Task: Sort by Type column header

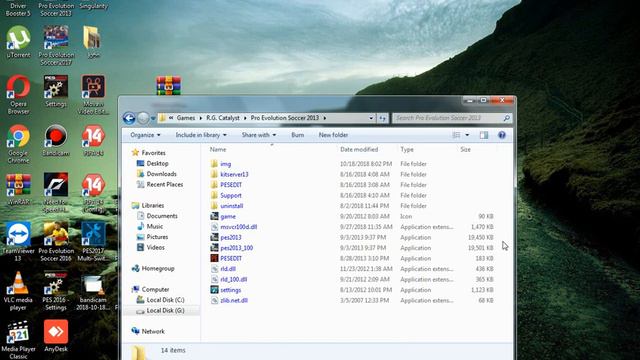Action: click(x=407, y=150)
